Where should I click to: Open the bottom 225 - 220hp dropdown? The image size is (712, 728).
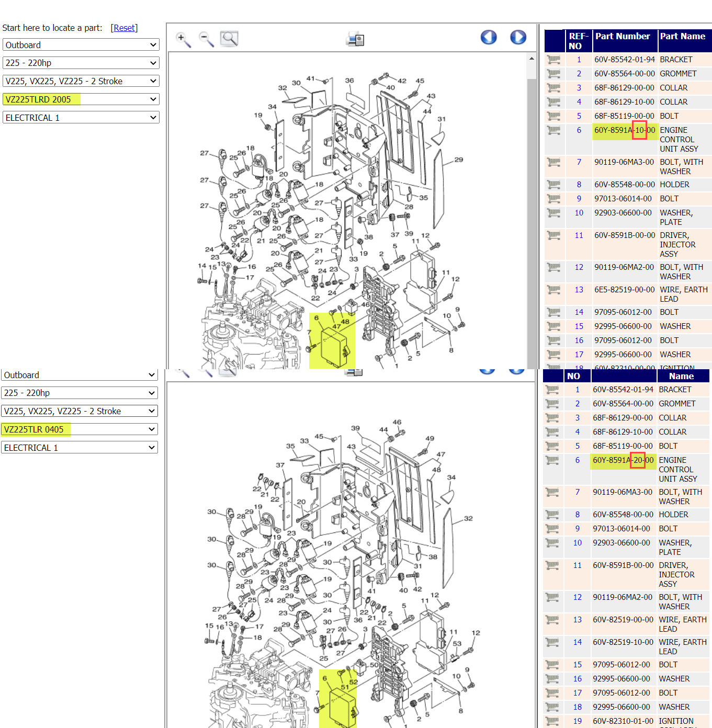click(x=80, y=393)
